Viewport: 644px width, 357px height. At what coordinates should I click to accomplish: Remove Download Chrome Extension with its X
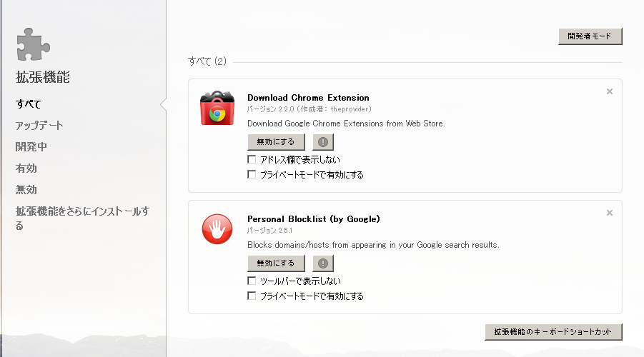609,91
